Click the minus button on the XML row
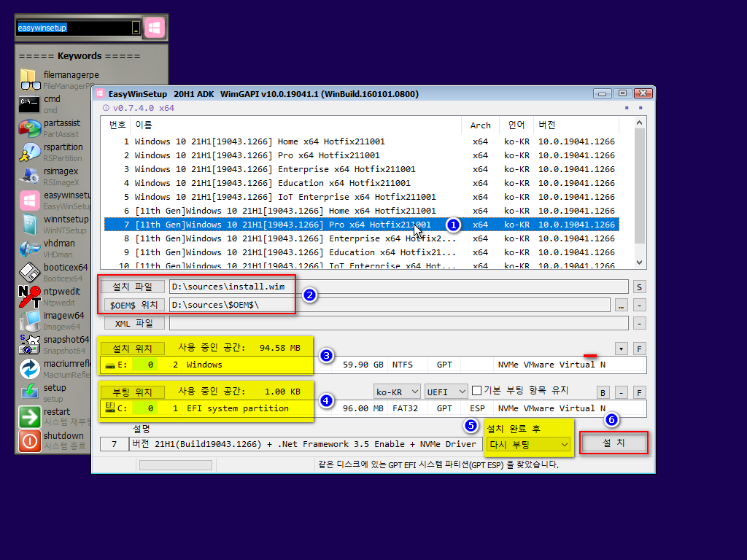The width and height of the screenshot is (747, 560). pos(639,324)
